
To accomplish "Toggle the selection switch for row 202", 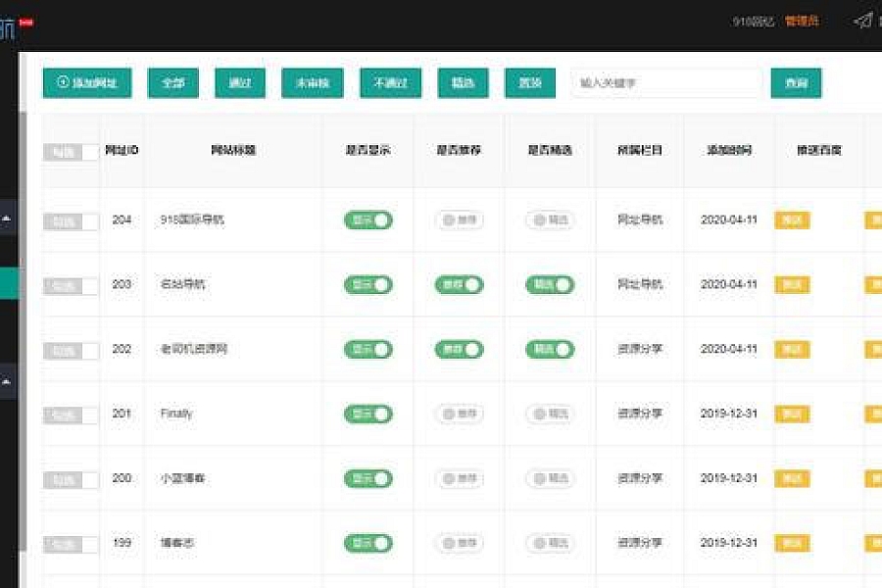I will tap(71, 351).
